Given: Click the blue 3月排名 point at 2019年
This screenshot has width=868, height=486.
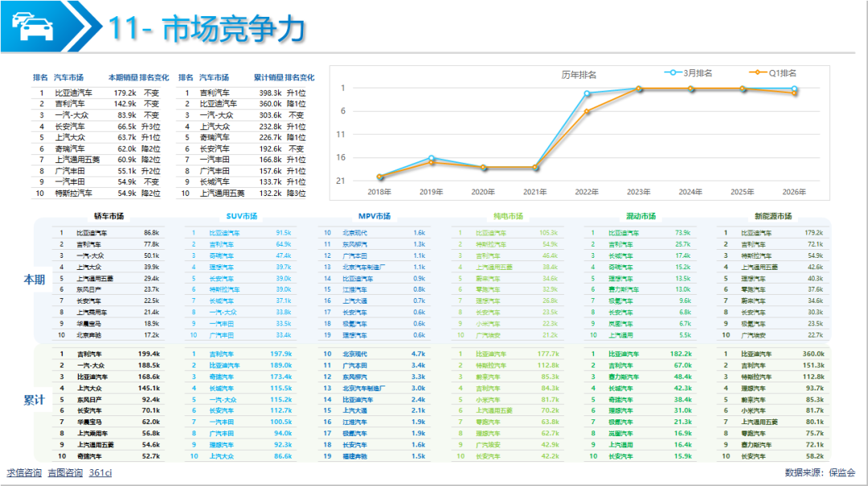Looking at the screenshot, I should click(432, 158).
